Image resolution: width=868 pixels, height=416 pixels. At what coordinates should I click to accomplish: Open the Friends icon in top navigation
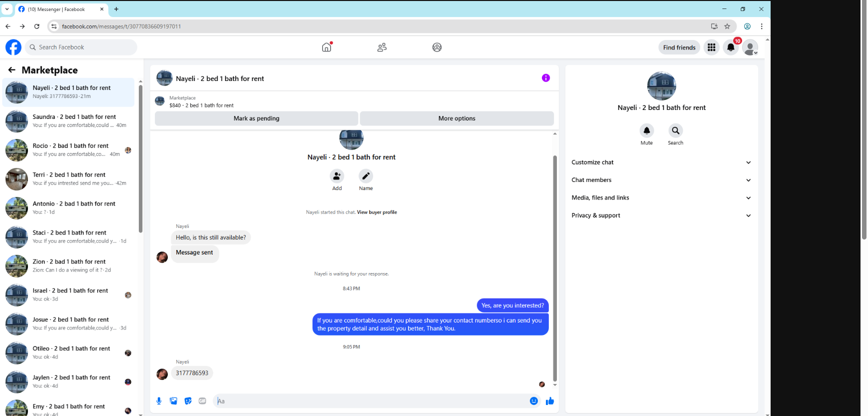click(x=382, y=47)
